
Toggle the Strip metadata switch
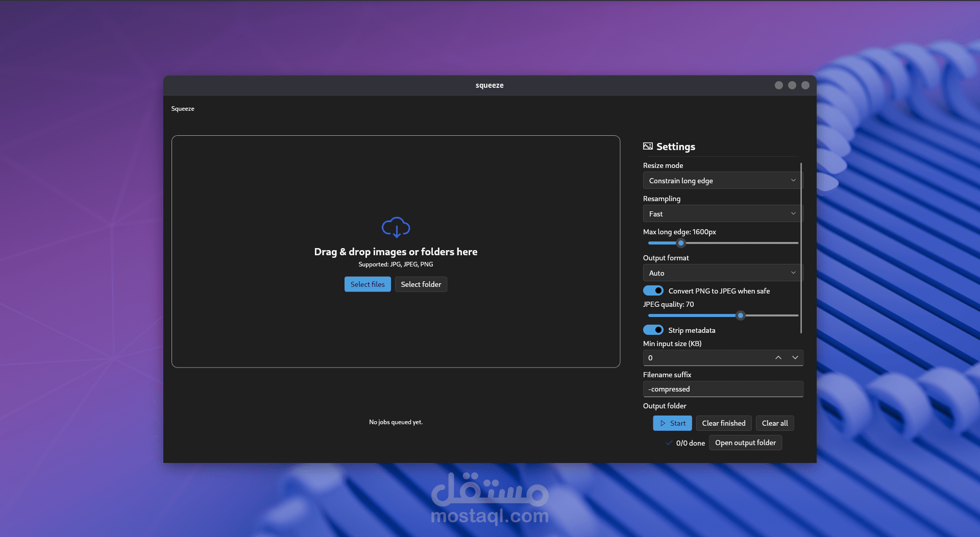[653, 330]
